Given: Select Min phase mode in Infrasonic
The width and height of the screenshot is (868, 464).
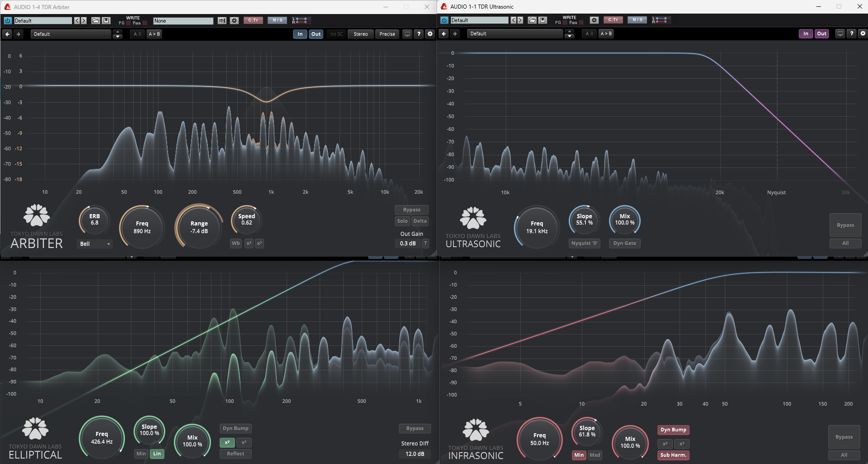Looking at the screenshot, I should [579, 455].
